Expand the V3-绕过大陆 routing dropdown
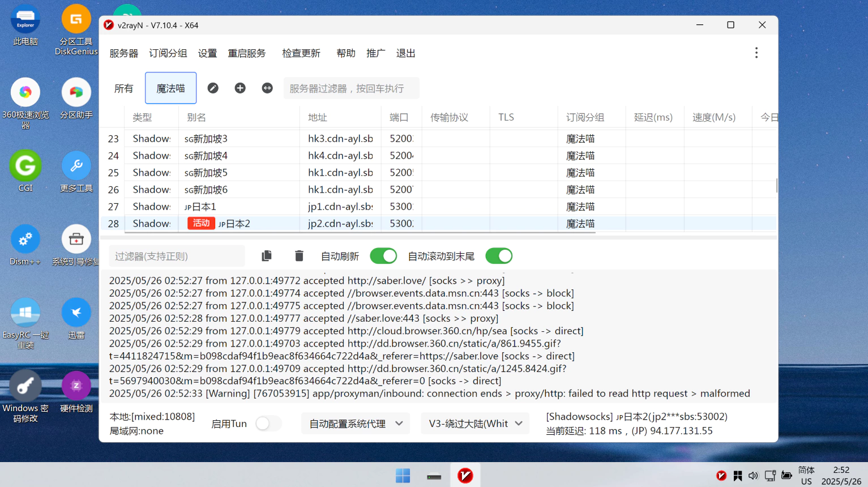 475,424
